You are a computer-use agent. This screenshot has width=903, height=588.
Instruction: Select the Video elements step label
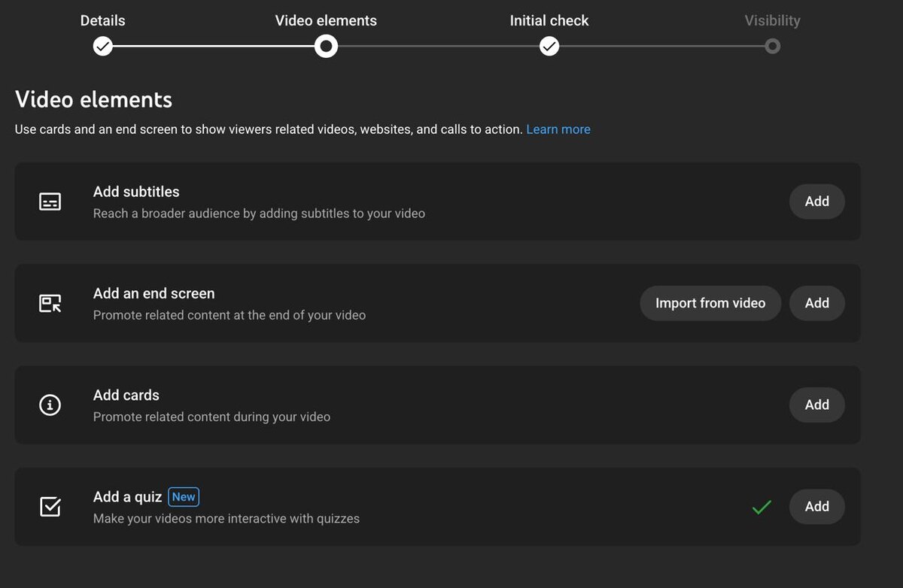click(x=326, y=20)
